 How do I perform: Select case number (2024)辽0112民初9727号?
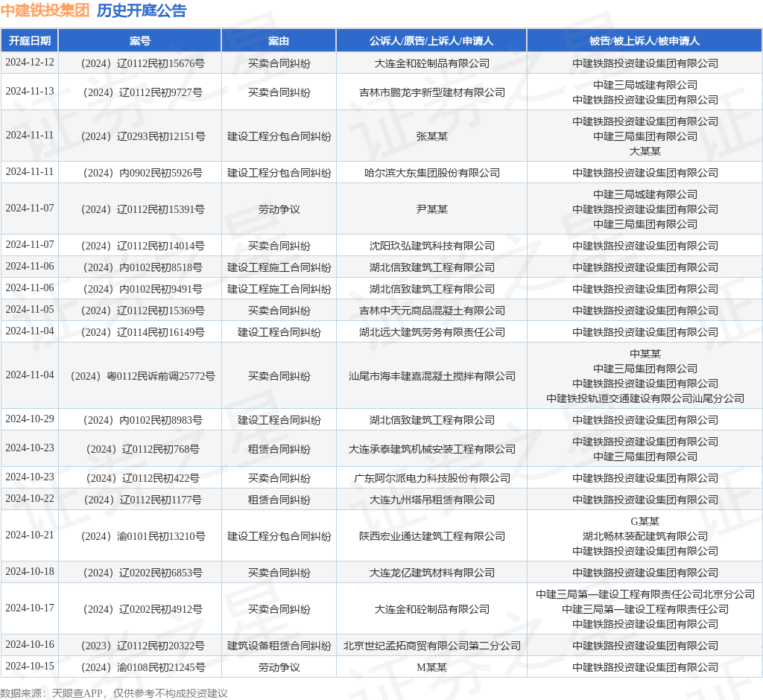(142, 92)
